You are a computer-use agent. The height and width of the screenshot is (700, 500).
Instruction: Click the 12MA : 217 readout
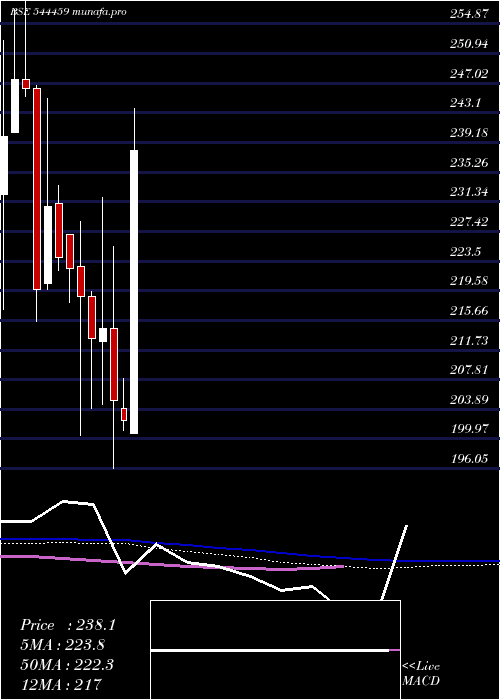[x=61, y=684]
